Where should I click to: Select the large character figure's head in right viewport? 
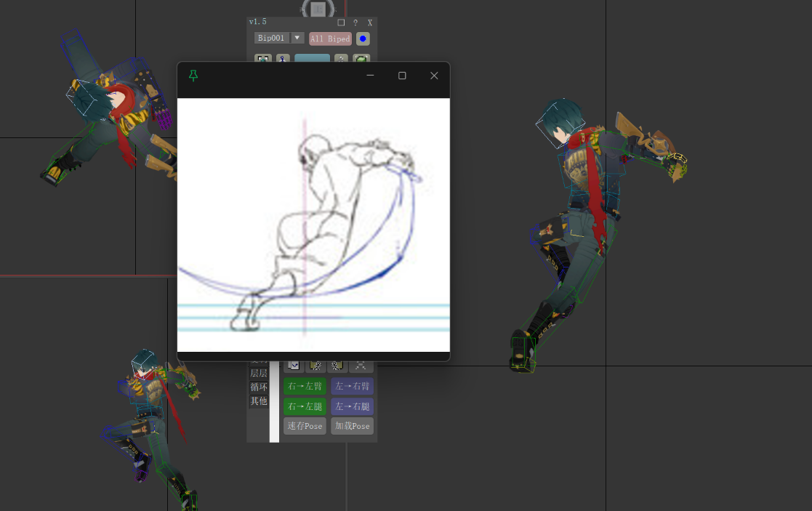pos(560,122)
